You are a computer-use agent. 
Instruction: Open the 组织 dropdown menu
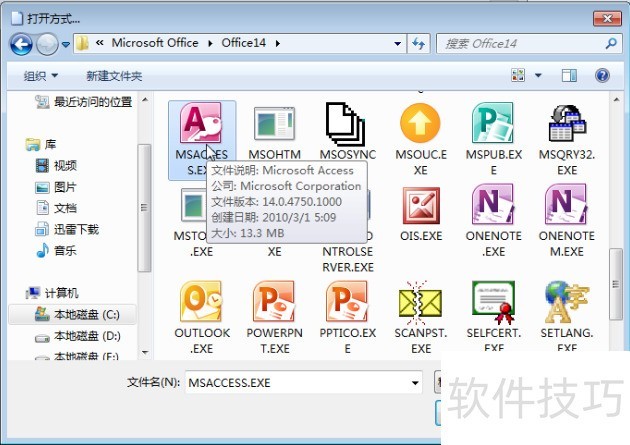(41, 76)
